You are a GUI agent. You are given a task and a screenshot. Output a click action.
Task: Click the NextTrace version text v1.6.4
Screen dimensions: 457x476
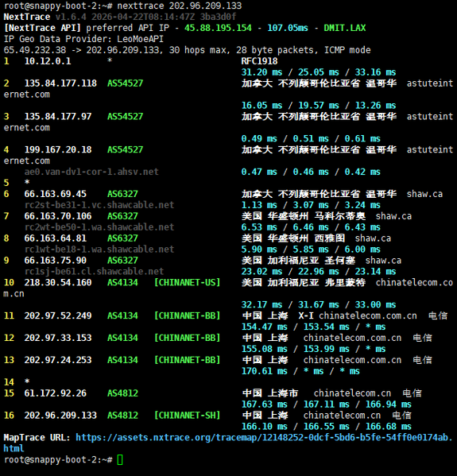coord(71,17)
